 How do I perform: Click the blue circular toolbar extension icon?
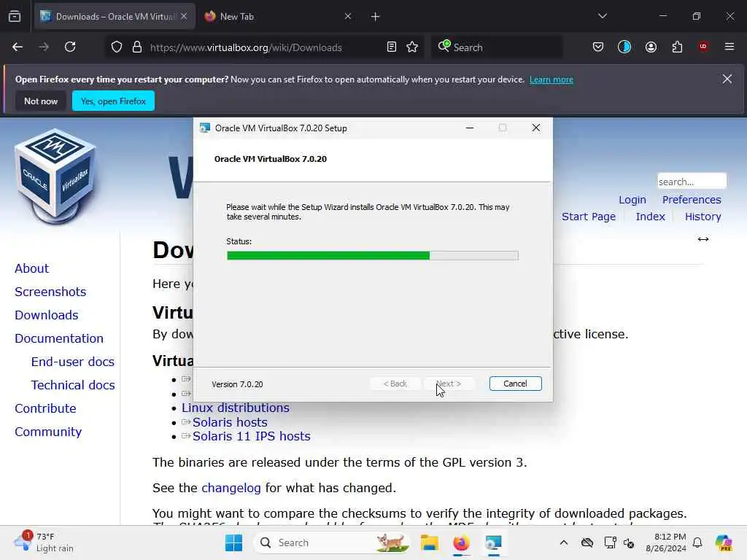point(624,47)
